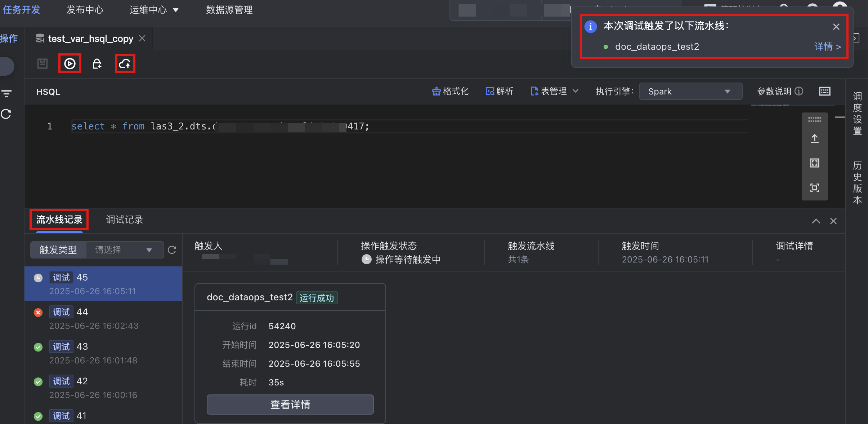
Task: Click the fullscreen editor icon
Action: [x=814, y=188]
